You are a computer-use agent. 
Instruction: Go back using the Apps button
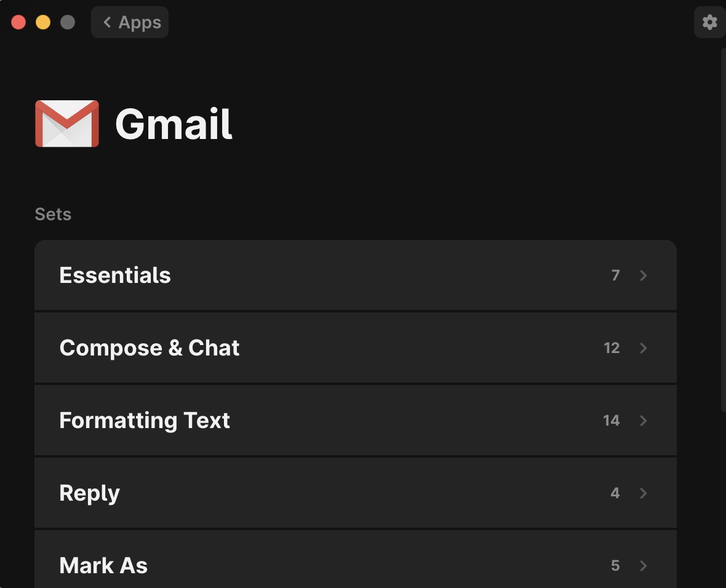130,22
